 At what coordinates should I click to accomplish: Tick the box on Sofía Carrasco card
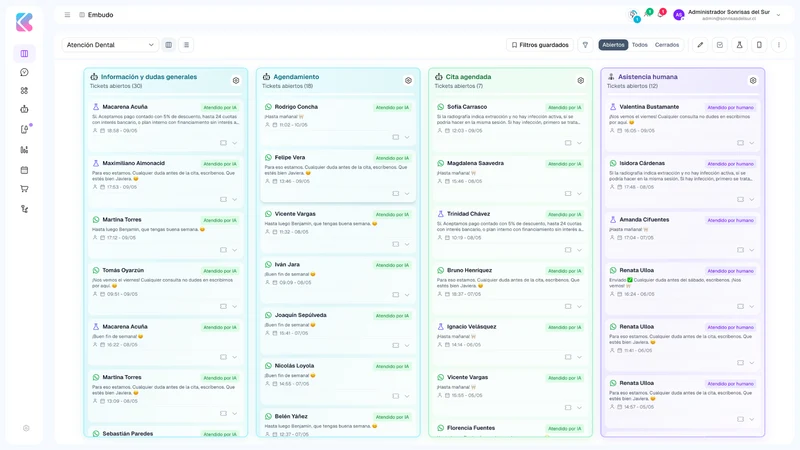click(568, 143)
